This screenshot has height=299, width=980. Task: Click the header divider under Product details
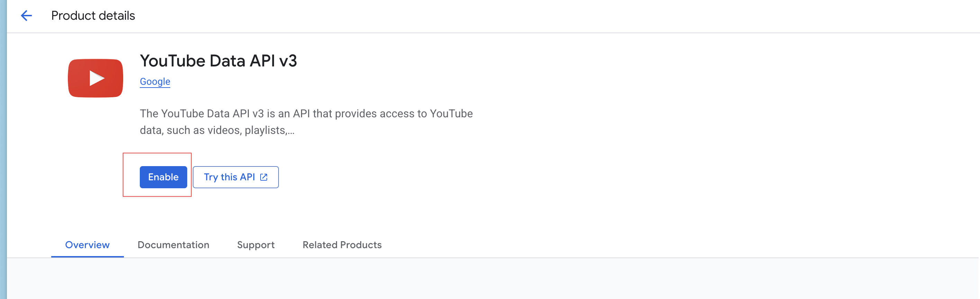click(x=493, y=33)
